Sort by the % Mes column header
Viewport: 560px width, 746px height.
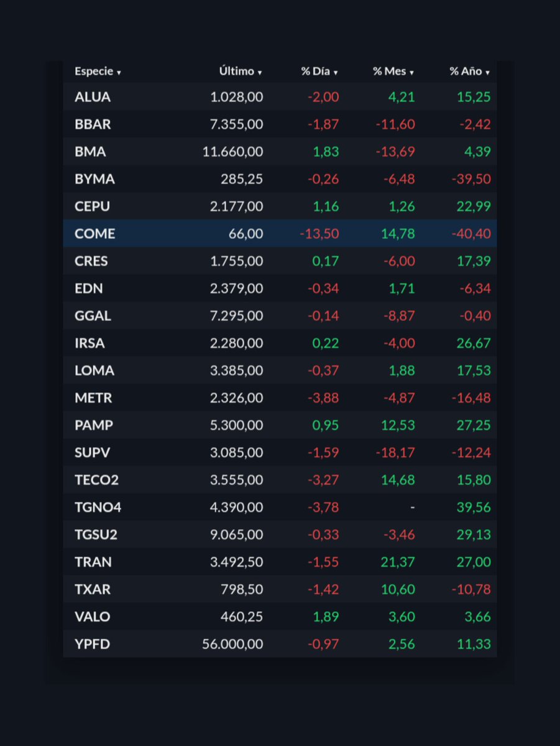pyautogui.click(x=393, y=71)
